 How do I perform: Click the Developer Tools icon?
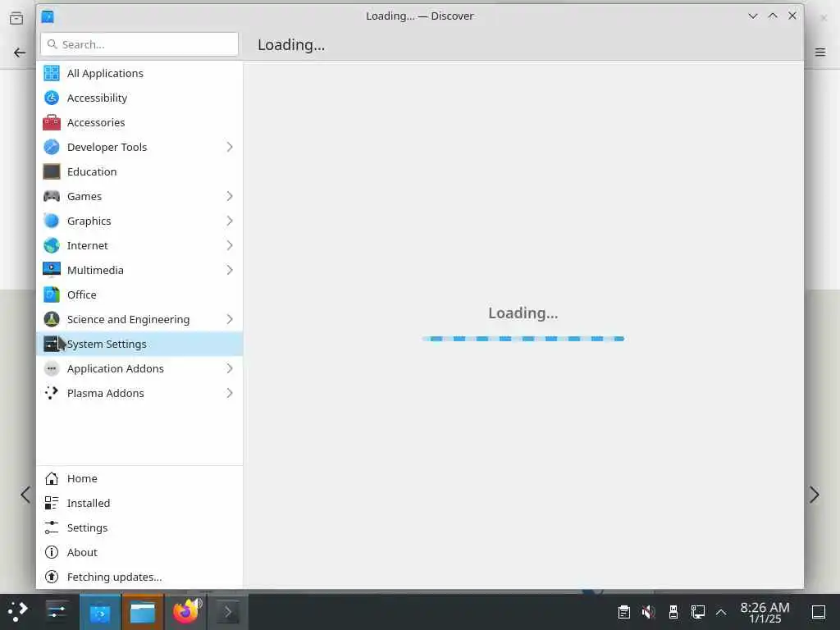(x=52, y=148)
